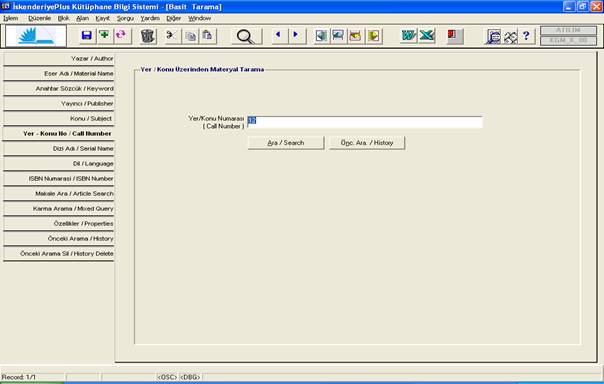Click the Record: 1/1 status bar text
This screenshot has height=384, width=604.
tap(18, 377)
